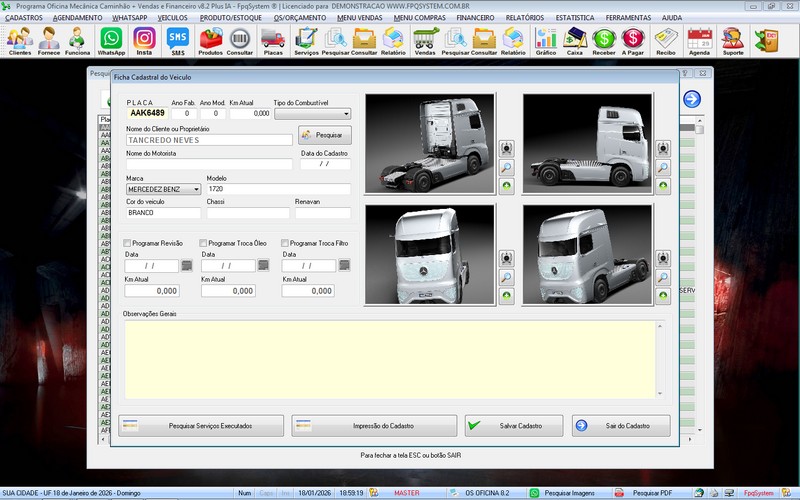Click the Insta toolbar icon
The height and width of the screenshot is (500, 800).
click(144, 40)
